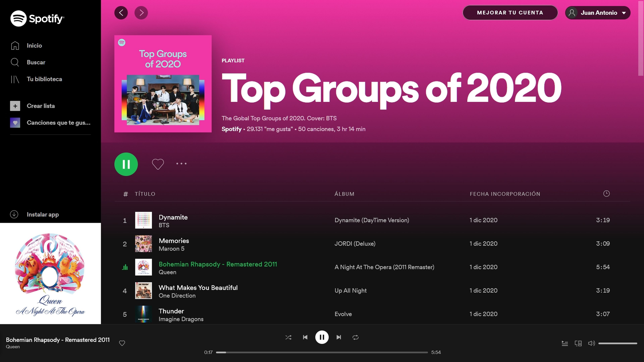The height and width of the screenshot is (362, 644).
Task: Open playlist more options three dots
Action: (x=181, y=164)
